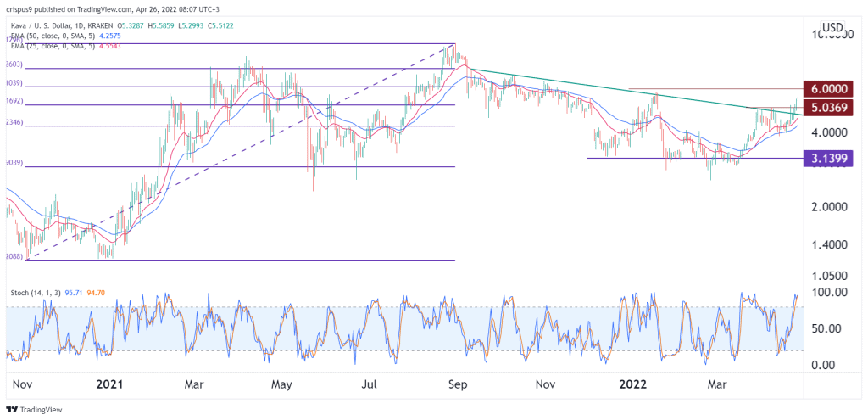Click the May label on time axis
The image size is (868, 420).
[x=283, y=384]
